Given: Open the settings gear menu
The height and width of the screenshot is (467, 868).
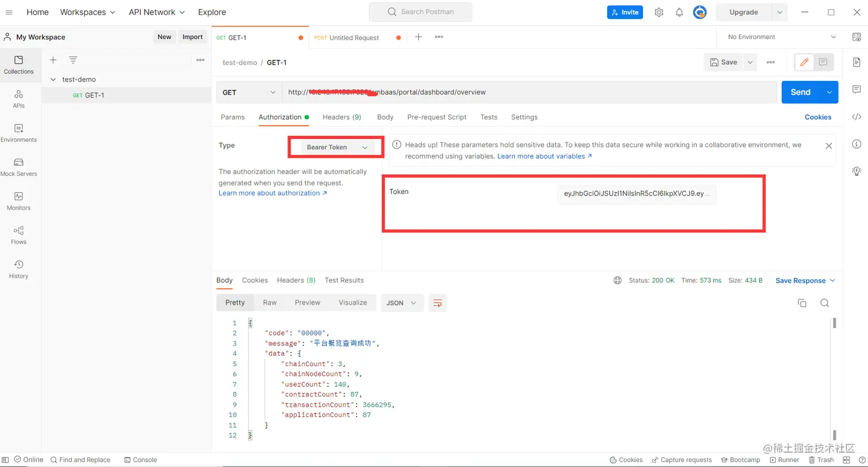Looking at the screenshot, I should [x=659, y=12].
